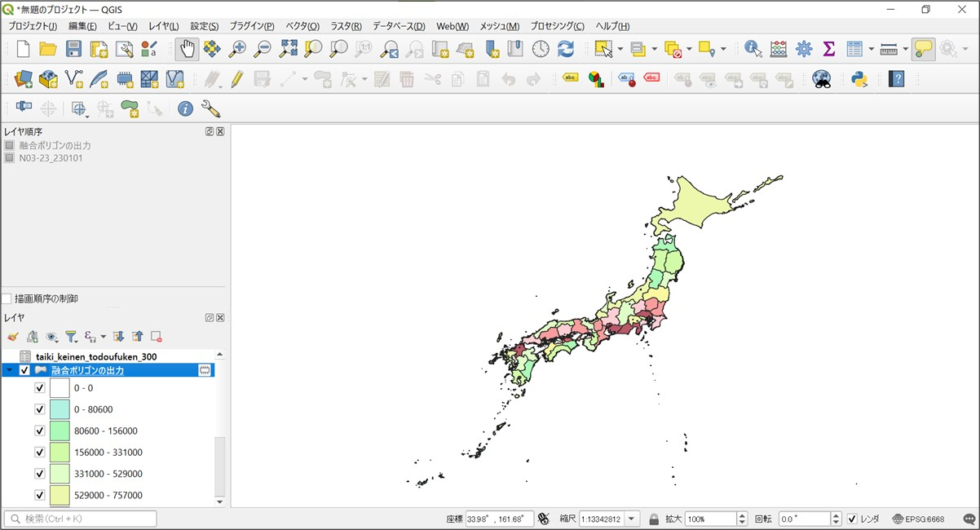Click the 80600 - 156000 green swatch

click(x=60, y=431)
